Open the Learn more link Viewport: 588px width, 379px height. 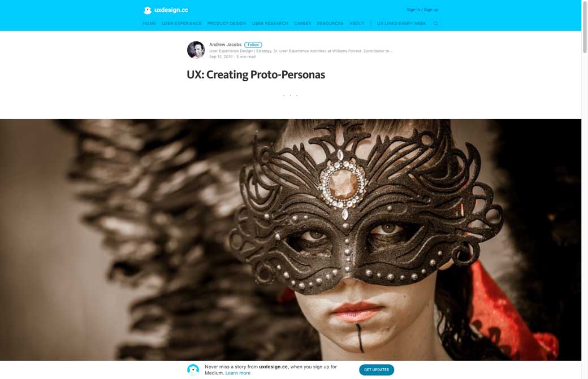pos(238,373)
